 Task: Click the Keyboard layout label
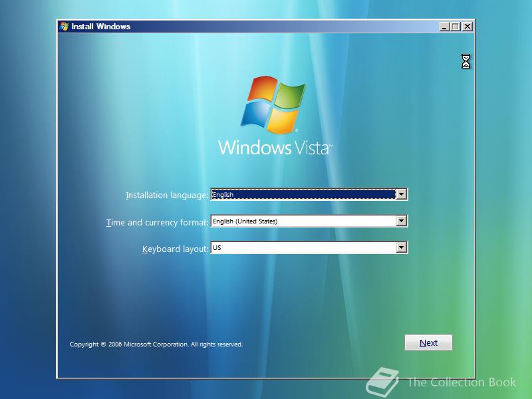click(175, 249)
